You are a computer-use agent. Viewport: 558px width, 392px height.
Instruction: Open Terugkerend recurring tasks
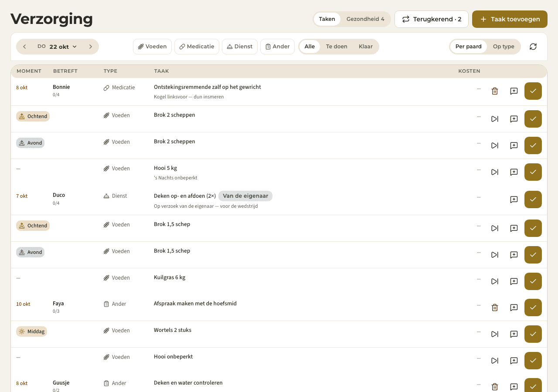432,19
